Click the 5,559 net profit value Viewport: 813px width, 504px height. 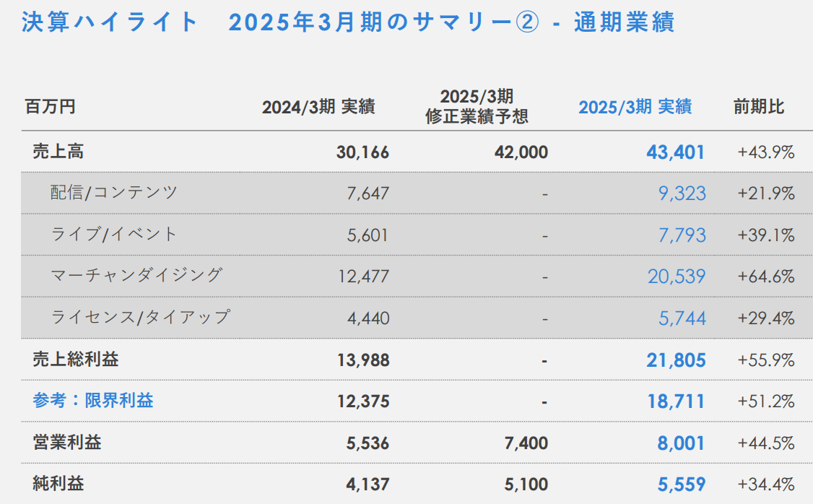pos(682,485)
